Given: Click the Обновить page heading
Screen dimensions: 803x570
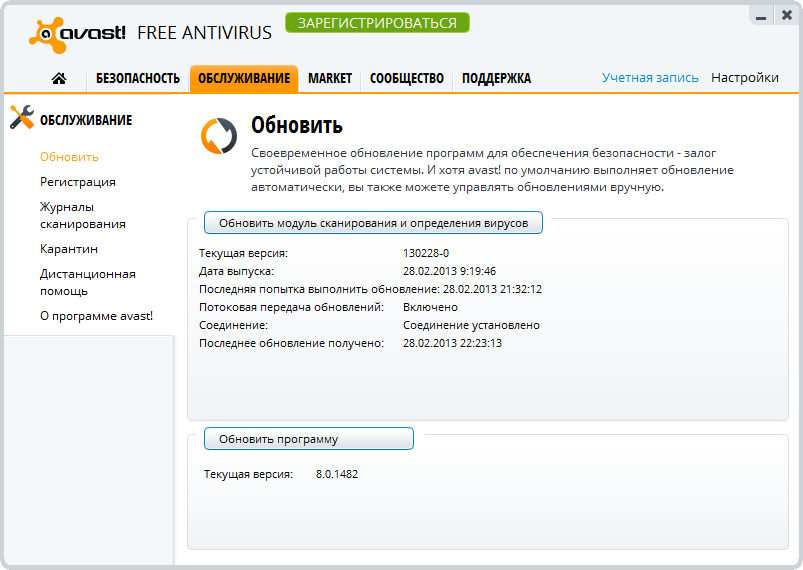Looking at the screenshot, I should point(297,125).
